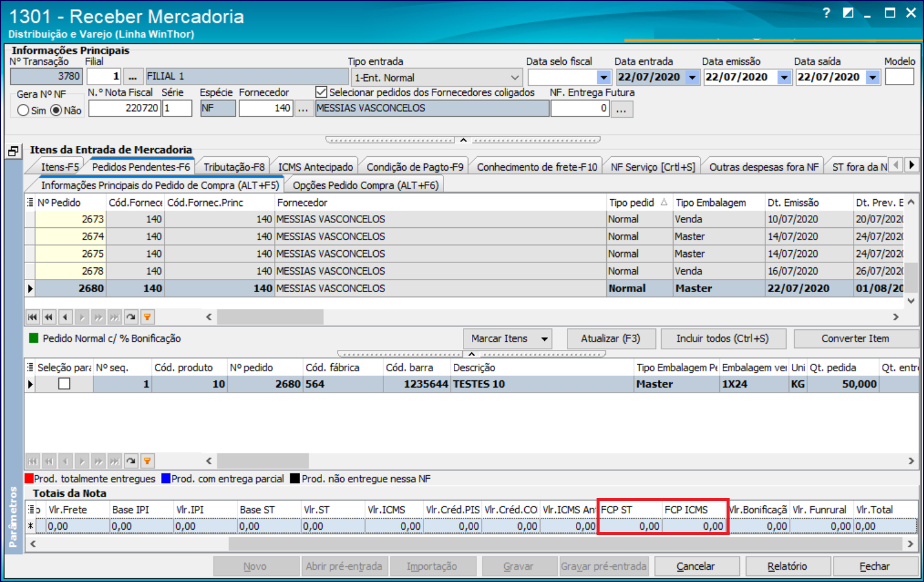Image resolution: width=924 pixels, height=582 pixels.
Task: Open column chooser icon of the items grid
Action: coord(30,368)
